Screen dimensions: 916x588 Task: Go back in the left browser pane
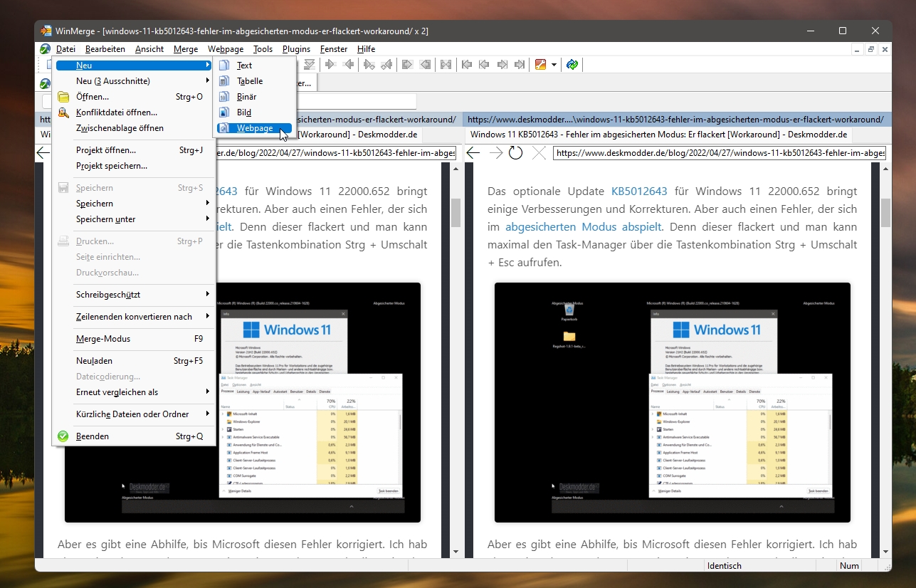43,153
